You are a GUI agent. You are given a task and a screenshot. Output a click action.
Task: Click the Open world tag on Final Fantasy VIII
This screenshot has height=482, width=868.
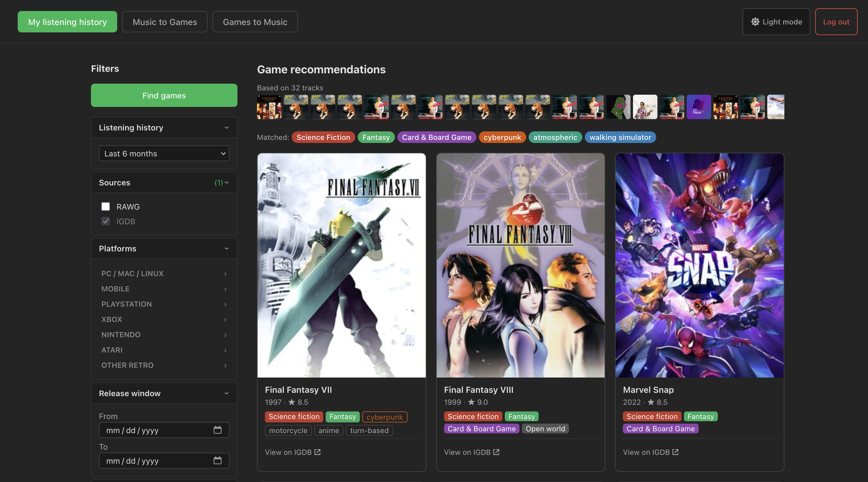click(x=545, y=429)
